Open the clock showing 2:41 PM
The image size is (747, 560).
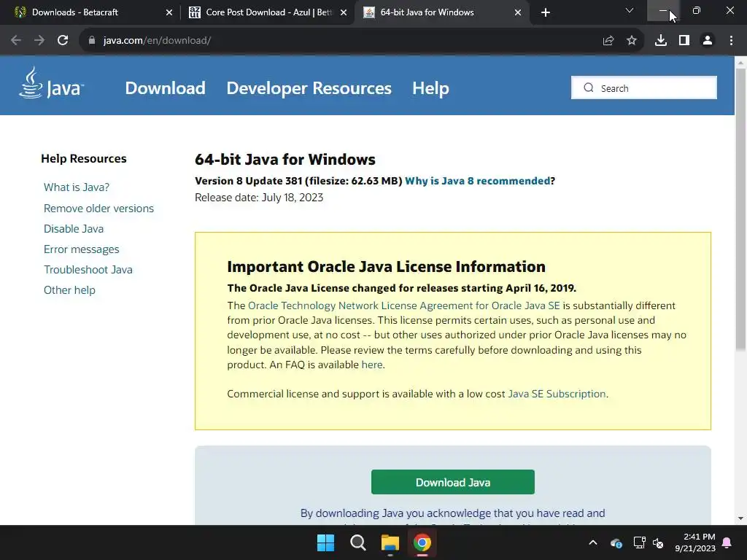point(695,542)
